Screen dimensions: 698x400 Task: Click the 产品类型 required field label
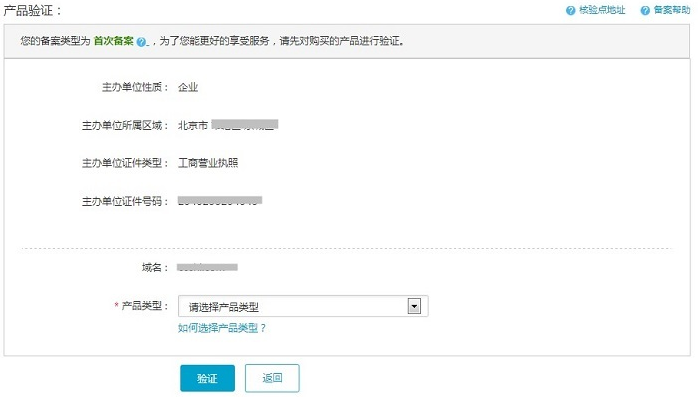coord(145,305)
